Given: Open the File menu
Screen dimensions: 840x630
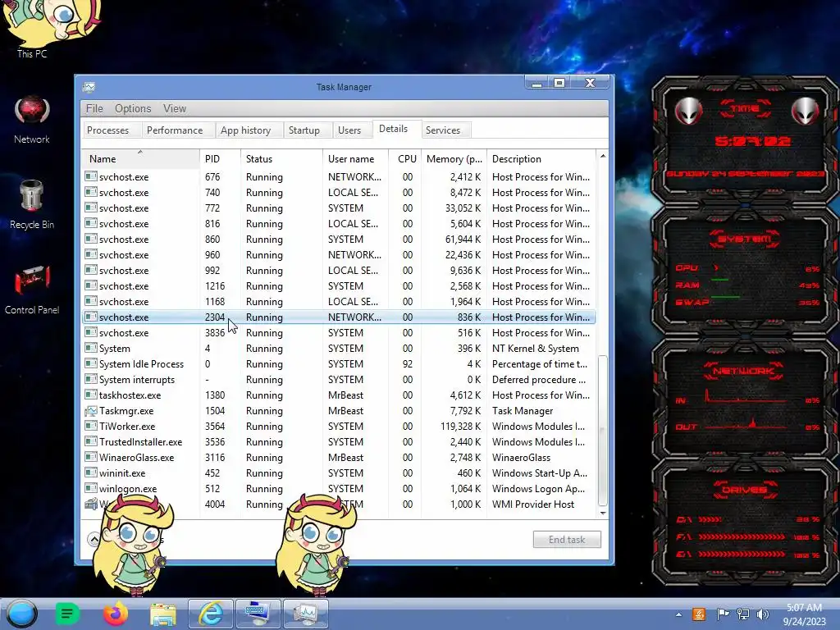Looking at the screenshot, I should [x=94, y=108].
